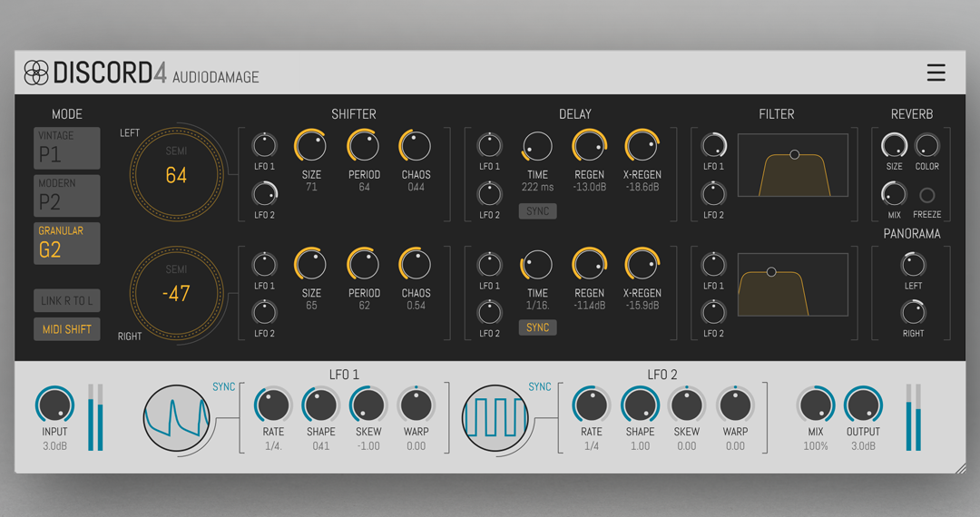Click the LFO 2 square waveform display

point(495,418)
